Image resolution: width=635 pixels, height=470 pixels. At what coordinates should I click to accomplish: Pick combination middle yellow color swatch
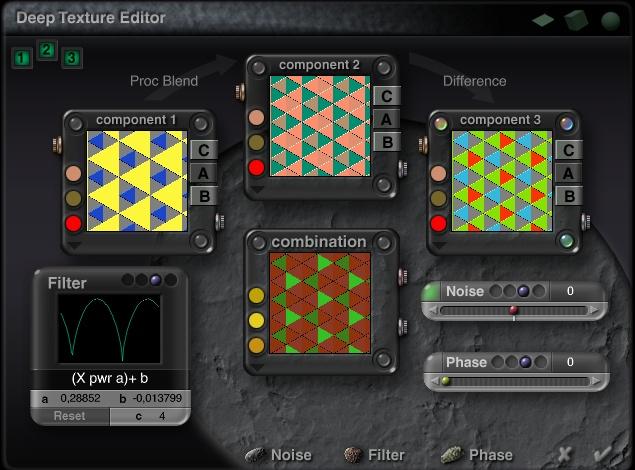[256, 320]
